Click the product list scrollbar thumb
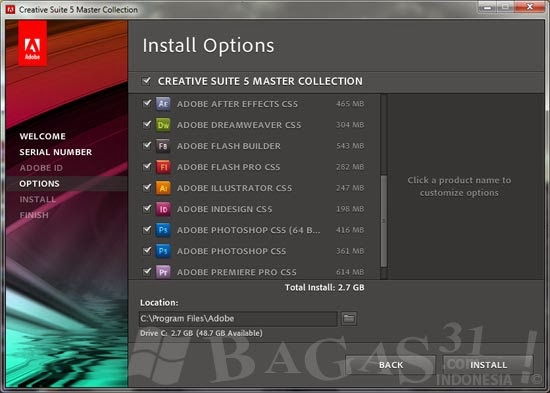The width and height of the screenshot is (550, 393). tap(384, 221)
